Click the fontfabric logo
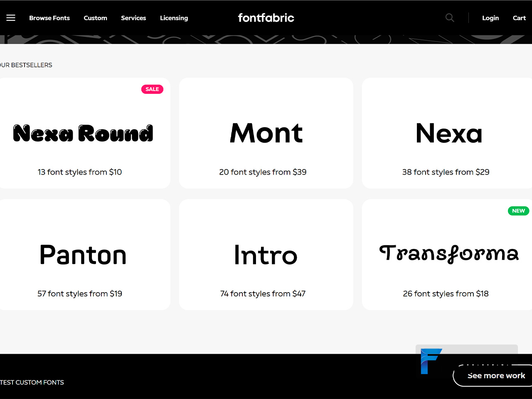 click(266, 17)
